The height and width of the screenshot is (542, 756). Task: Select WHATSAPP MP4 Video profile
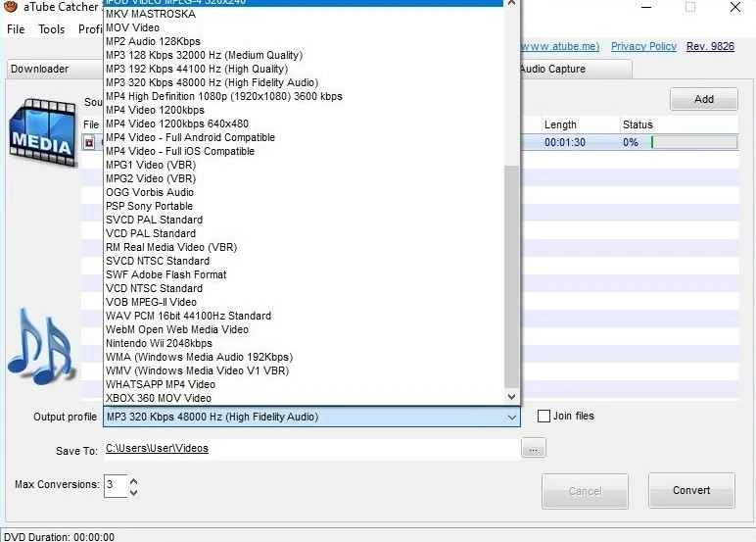click(x=304, y=384)
